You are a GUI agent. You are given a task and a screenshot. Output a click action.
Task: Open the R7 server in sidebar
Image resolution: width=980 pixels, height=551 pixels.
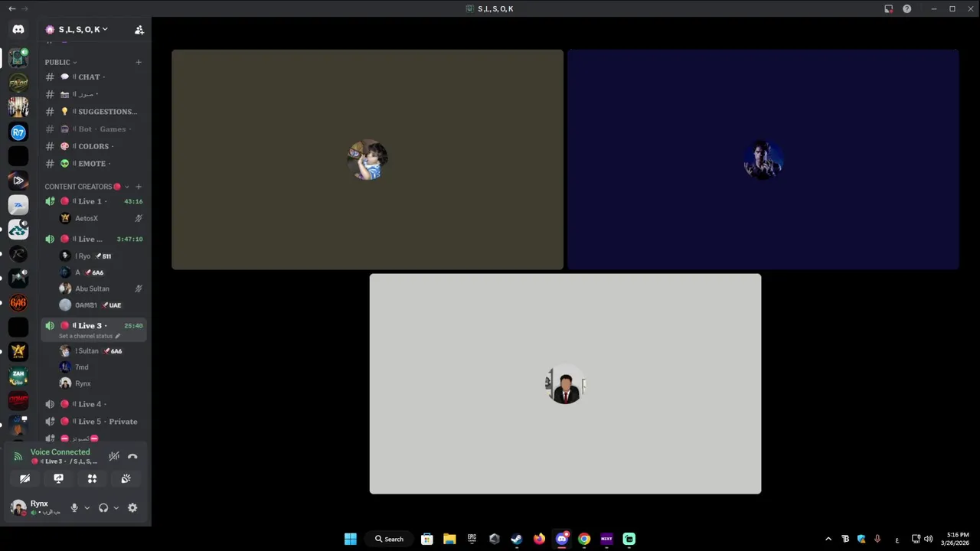tap(18, 132)
